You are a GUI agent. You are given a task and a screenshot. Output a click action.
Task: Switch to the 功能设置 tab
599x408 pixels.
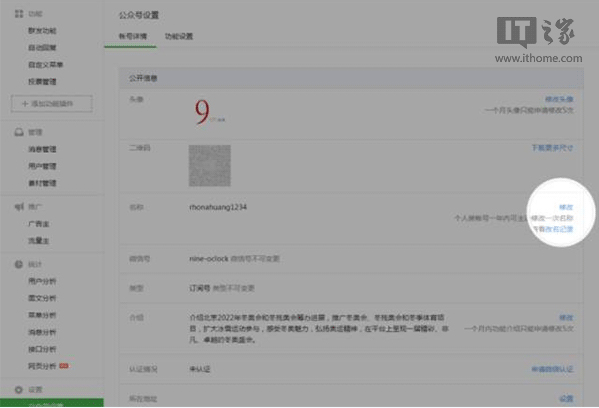(x=179, y=36)
